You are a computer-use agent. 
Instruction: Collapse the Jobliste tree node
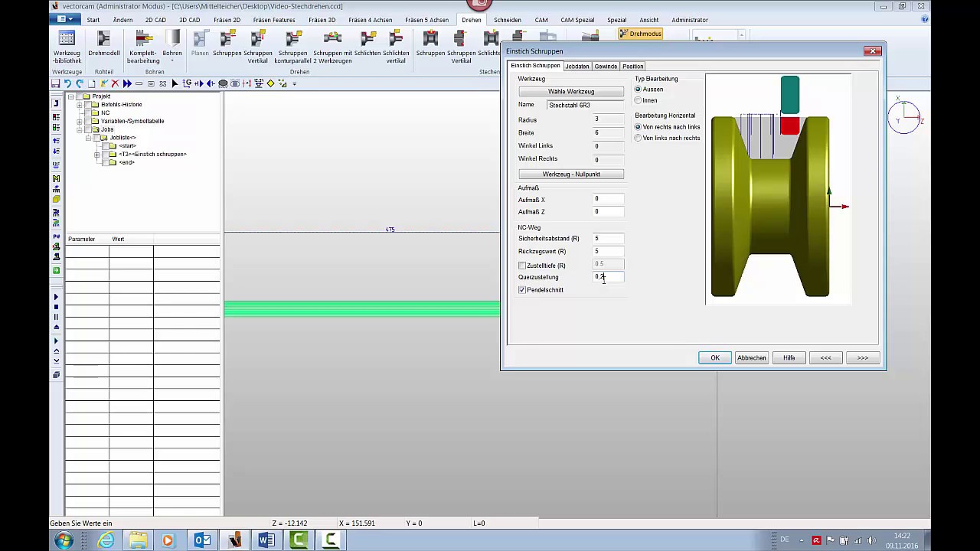[x=88, y=138]
